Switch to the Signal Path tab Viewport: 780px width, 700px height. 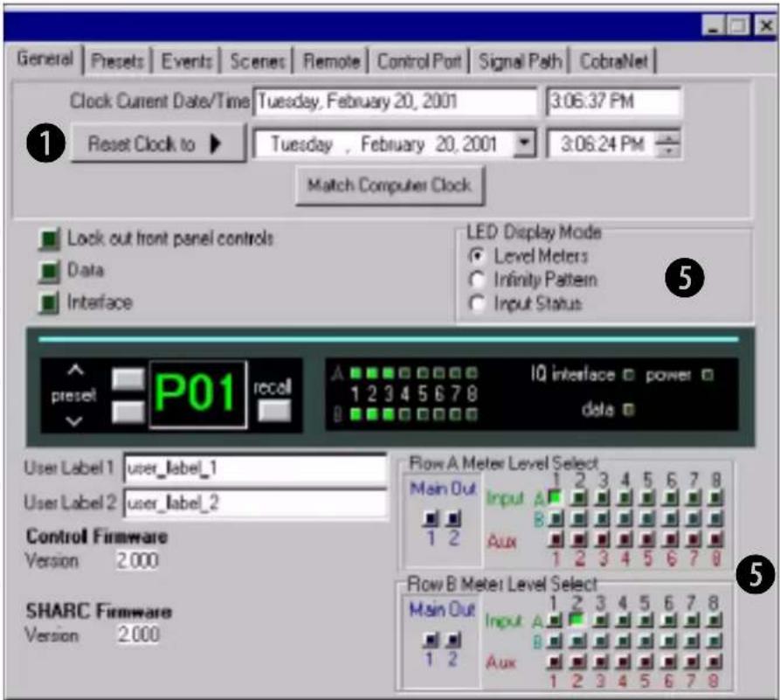click(x=520, y=61)
